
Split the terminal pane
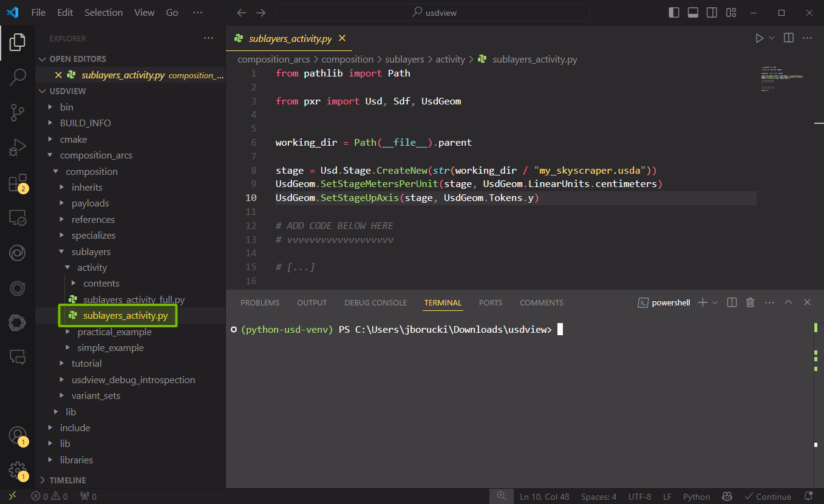[x=732, y=302]
